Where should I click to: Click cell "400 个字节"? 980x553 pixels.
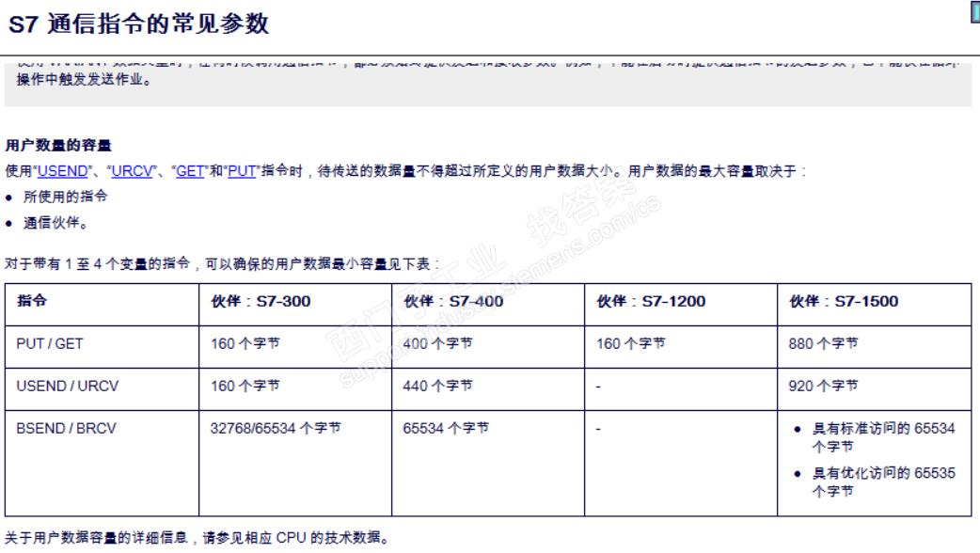point(437,343)
